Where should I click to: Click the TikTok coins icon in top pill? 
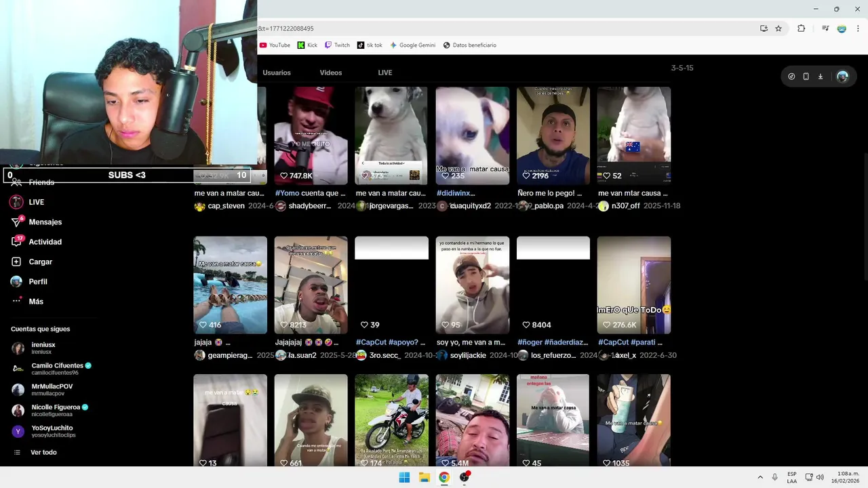791,77
